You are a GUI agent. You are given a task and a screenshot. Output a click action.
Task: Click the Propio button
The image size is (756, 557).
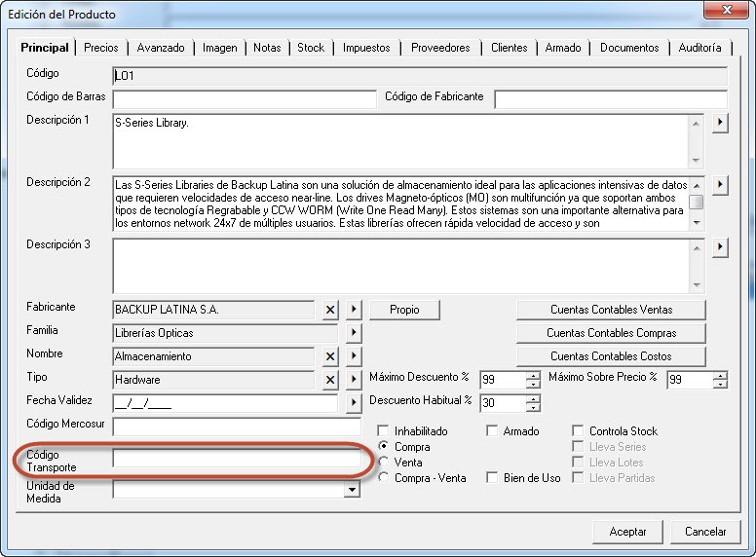(404, 310)
